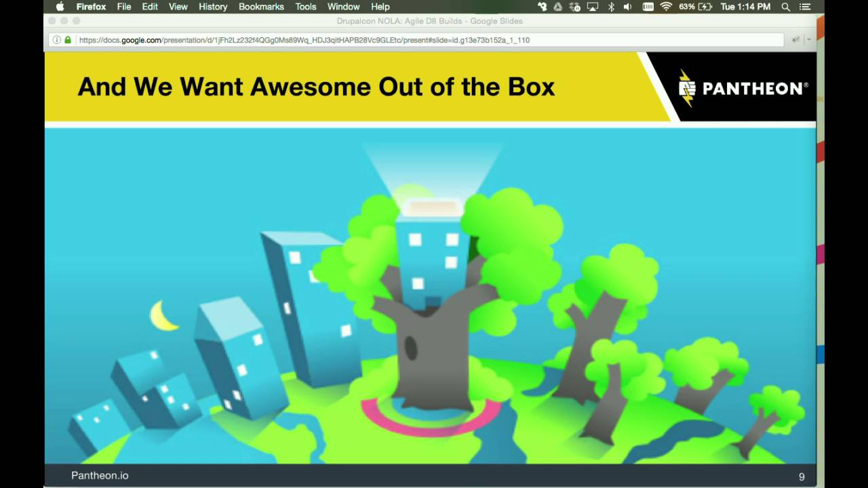Open the Window menu
Screen dimensions: 868x488
[x=344, y=7]
